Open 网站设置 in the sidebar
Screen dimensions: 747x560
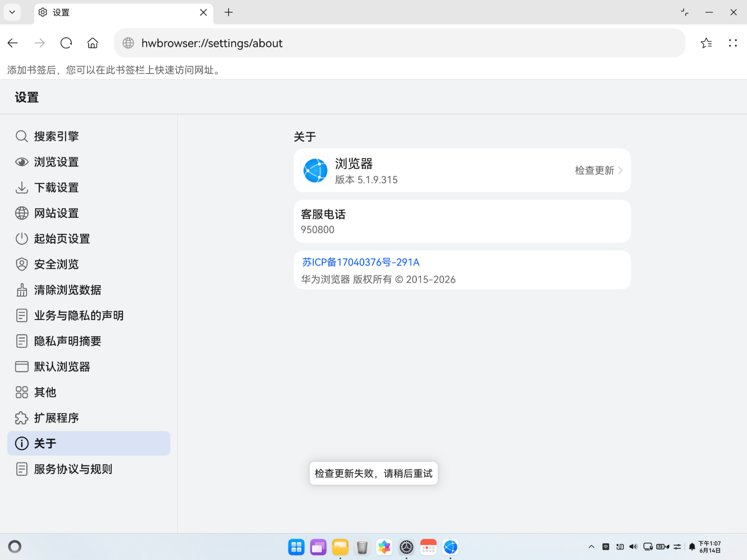[x=89, y=213]
